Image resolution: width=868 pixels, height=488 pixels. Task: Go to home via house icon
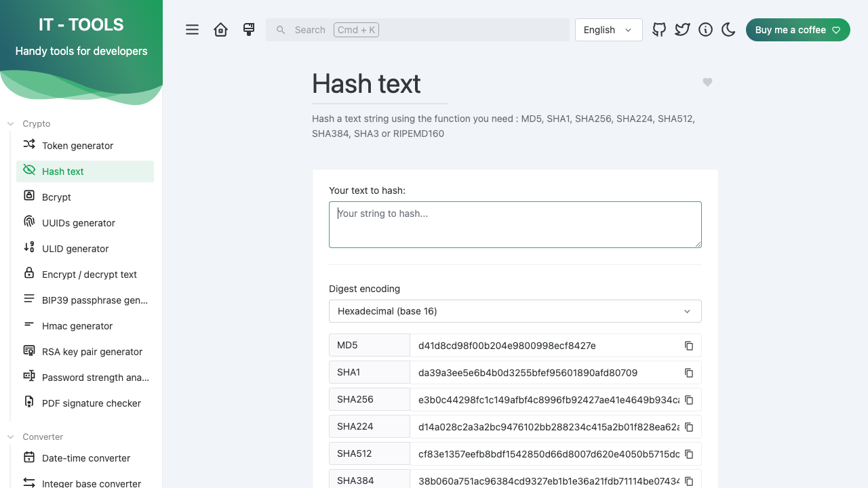click(220, 30)
